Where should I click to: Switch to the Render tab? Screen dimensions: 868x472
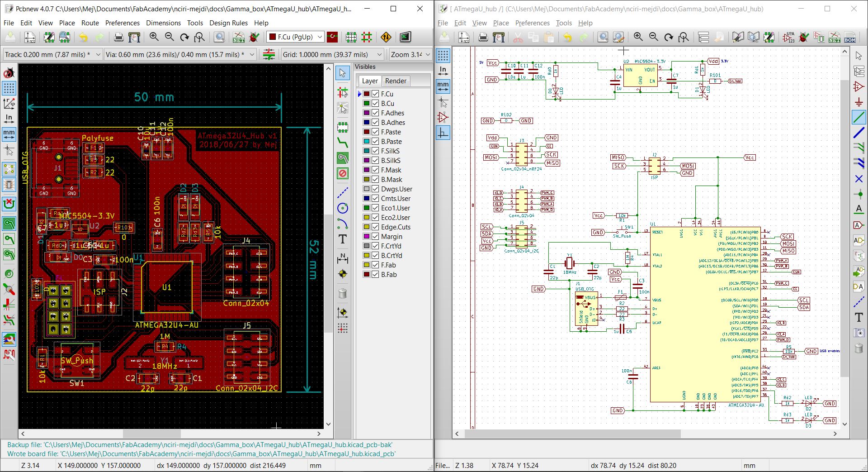[x=396, y=81]
